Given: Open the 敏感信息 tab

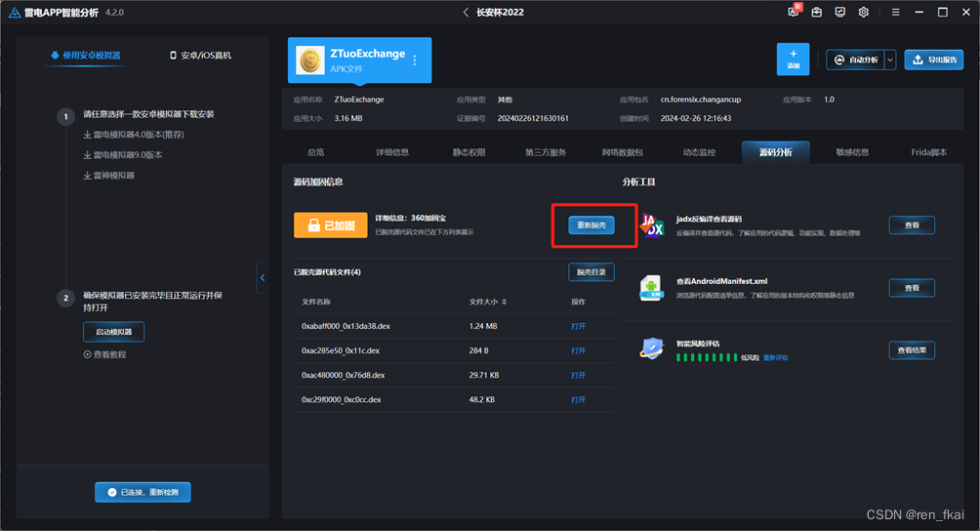Looking at the screenshot, I should pos(852,152).
